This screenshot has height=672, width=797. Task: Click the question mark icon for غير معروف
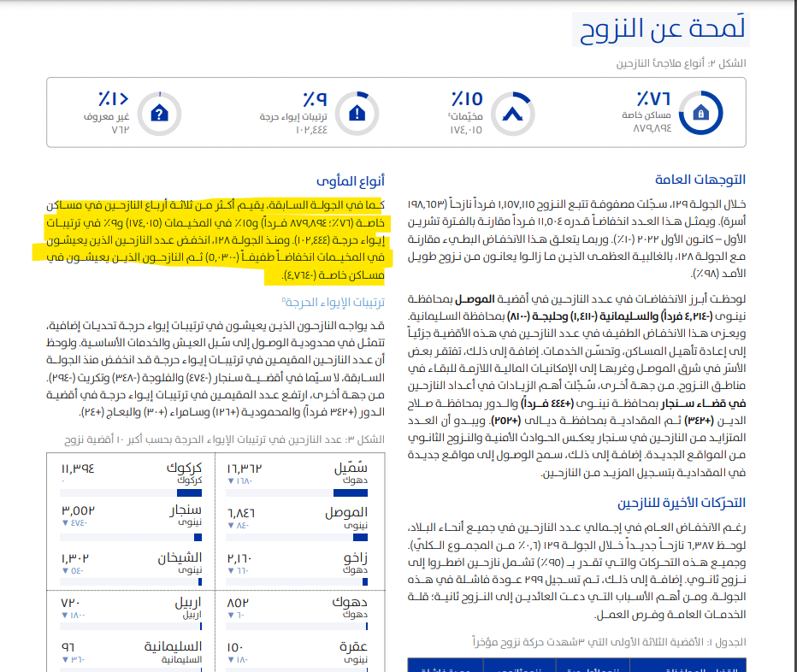[158, 112]
